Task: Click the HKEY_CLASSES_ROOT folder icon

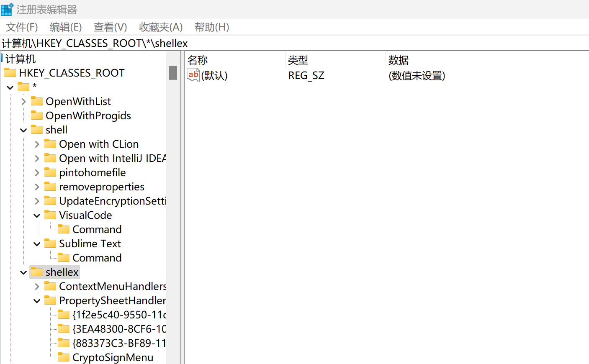Action: [10, 73]
